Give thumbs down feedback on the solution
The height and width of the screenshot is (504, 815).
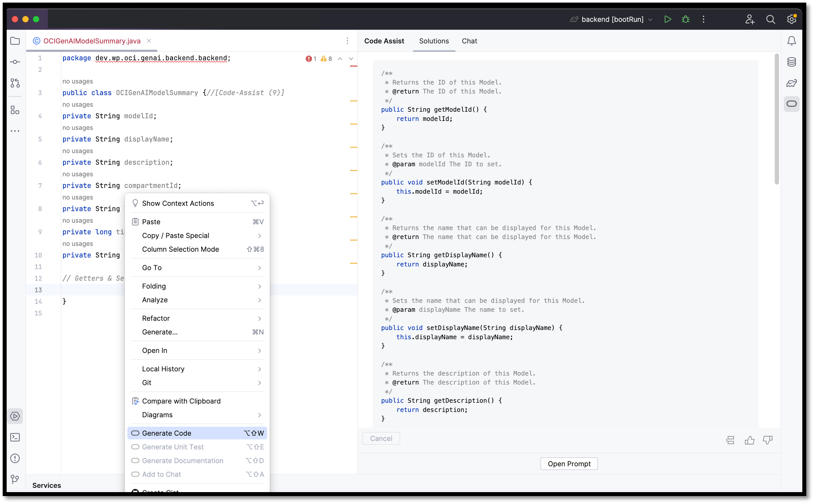tap(767, 440)
